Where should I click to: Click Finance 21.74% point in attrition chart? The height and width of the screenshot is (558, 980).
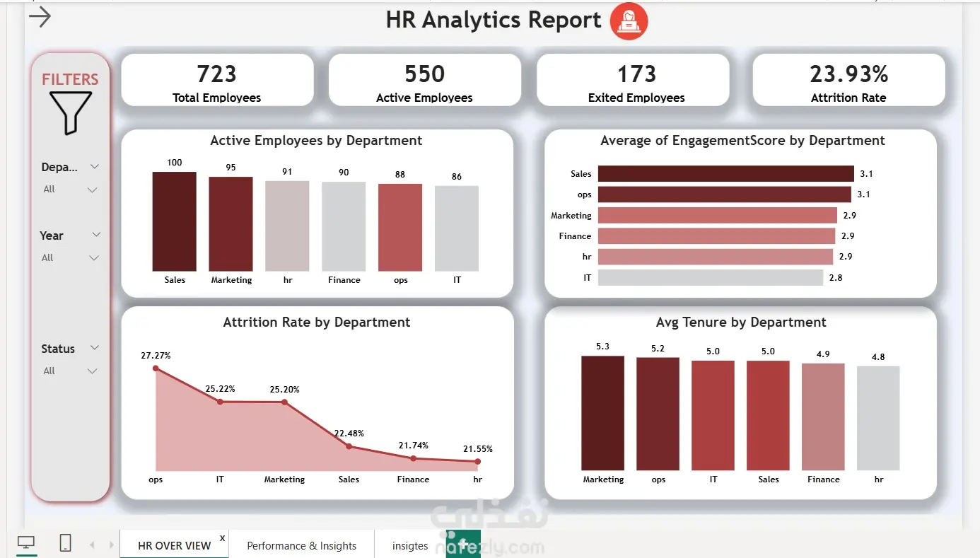pyautogui.click(x=413, y=458)
